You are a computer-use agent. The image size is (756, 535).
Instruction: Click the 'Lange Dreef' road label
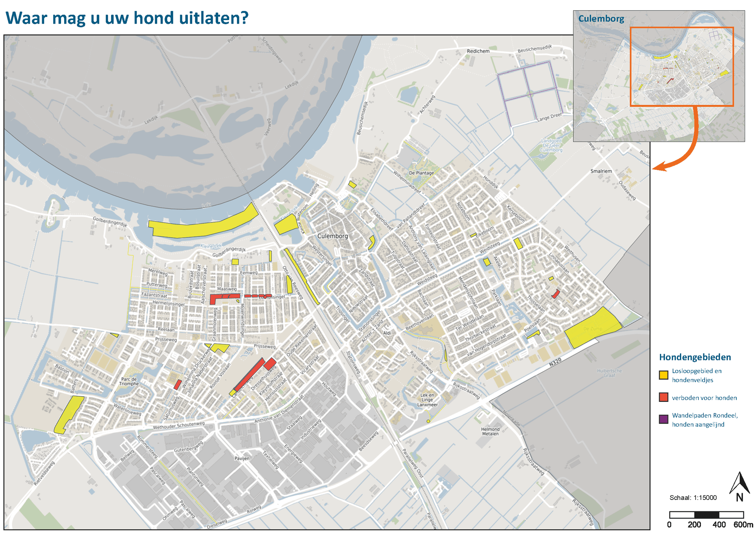point(550,117)
